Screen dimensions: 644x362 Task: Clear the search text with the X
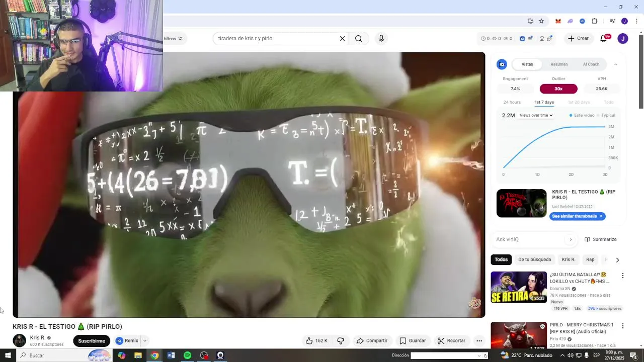click(x=342, y=38)
